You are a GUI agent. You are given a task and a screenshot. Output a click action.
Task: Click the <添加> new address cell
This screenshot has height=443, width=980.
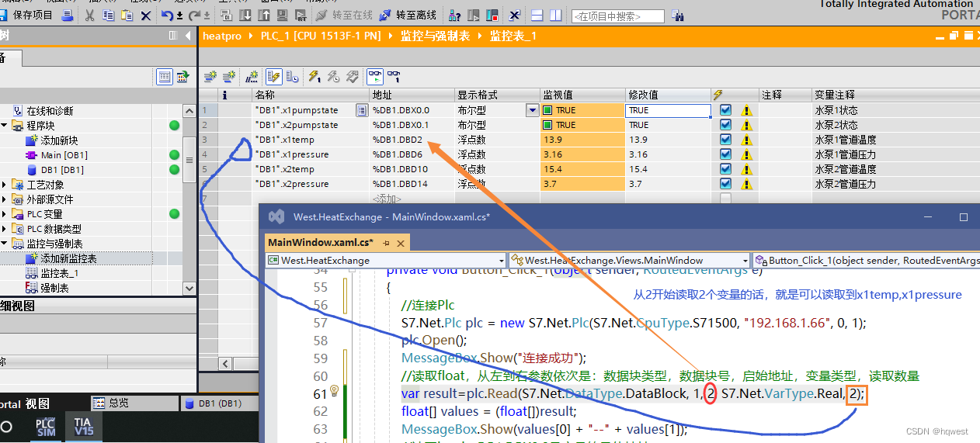click(x=412, y=199)
